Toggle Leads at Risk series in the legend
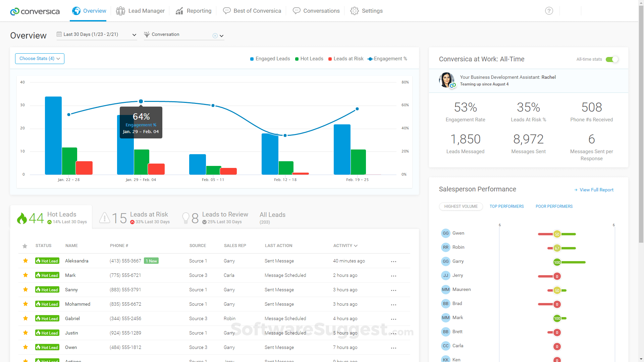644x362 pixels. pos(345,59)
